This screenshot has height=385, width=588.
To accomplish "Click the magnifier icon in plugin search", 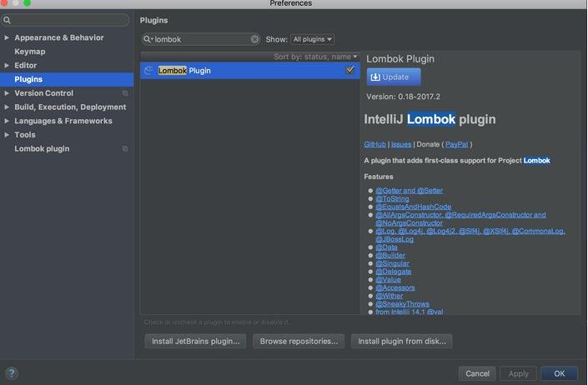I will (x=148, y=39).
